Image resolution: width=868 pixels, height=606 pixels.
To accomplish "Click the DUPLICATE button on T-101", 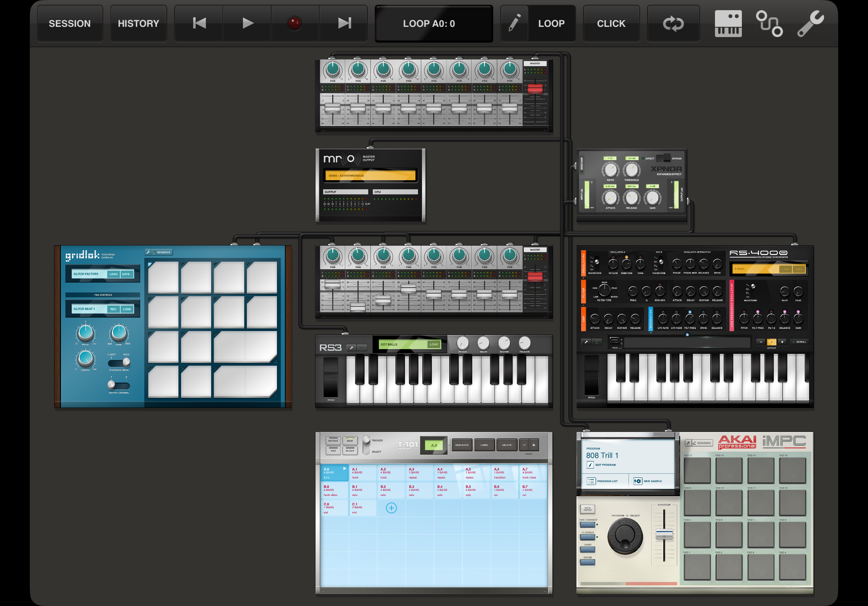I will (462, 445).
